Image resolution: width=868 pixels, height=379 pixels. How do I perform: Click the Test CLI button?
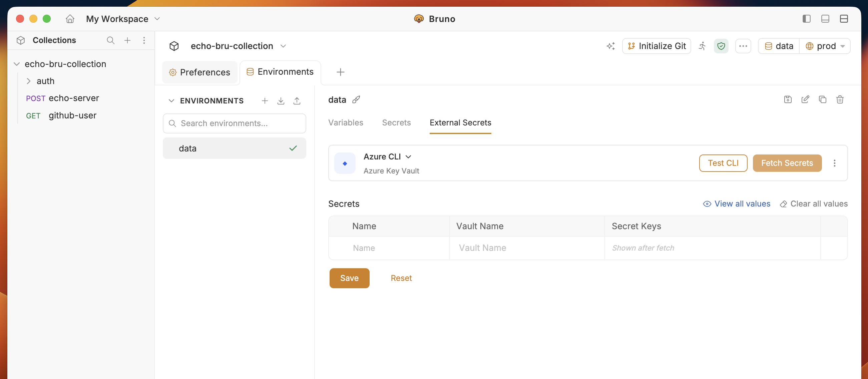(x=723, y=163)
